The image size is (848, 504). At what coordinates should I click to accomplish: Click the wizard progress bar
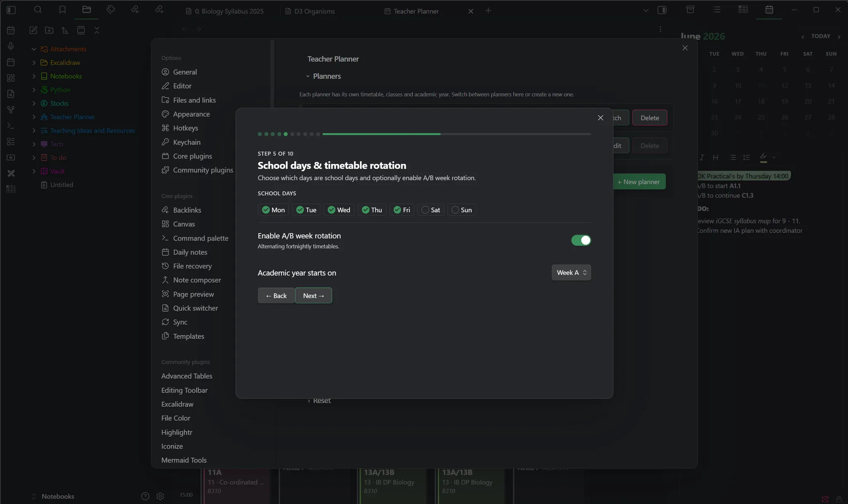(x=457, y=134)
